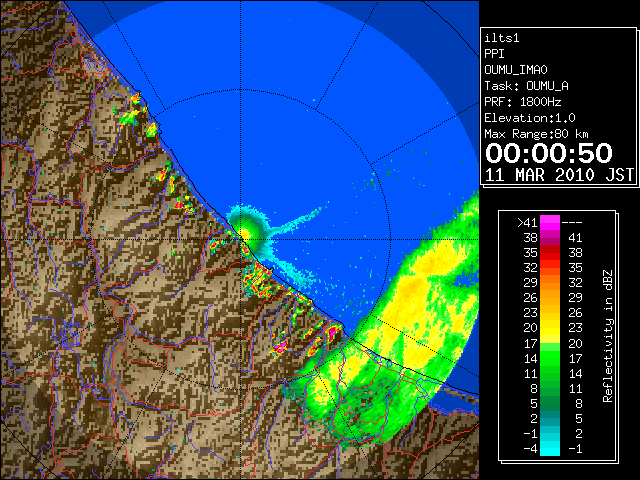Click the 'OUMU_IMAO' site name
The height and width of the screenshot is (480, 640).
[516, 70]
